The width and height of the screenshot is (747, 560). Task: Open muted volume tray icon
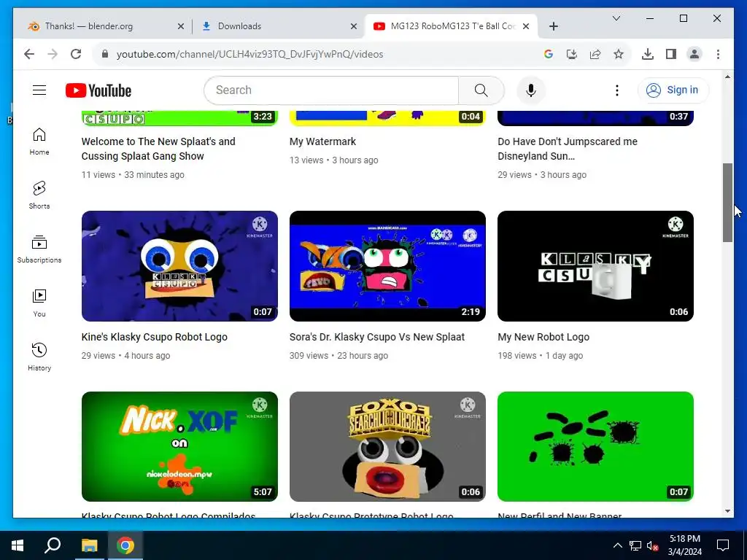(x=652, y=545)
